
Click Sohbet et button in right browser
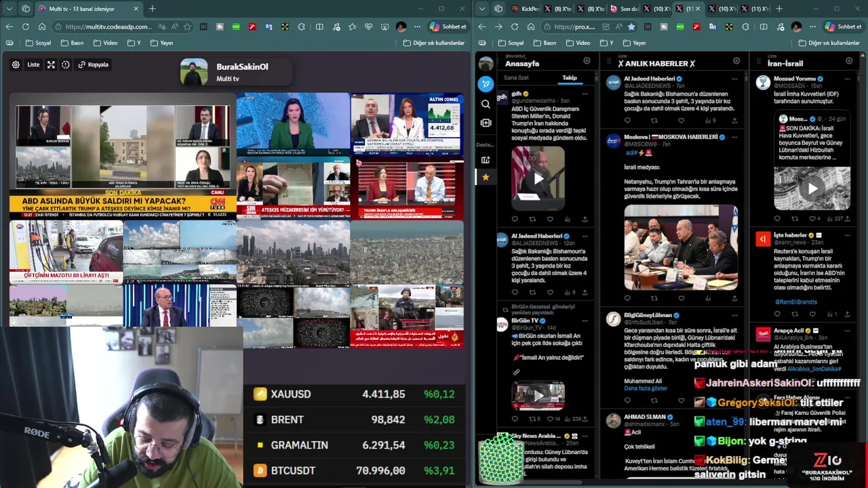(x=844, y=26)
